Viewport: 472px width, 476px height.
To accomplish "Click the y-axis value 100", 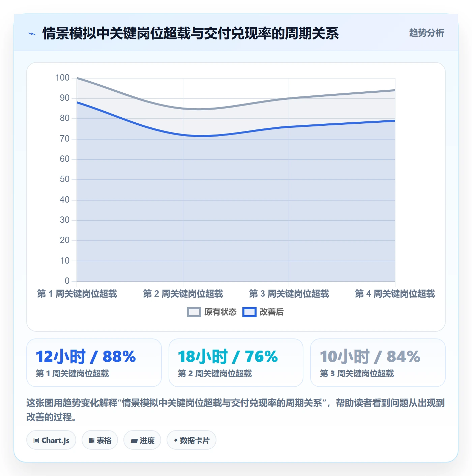I will tap(62, 78).
